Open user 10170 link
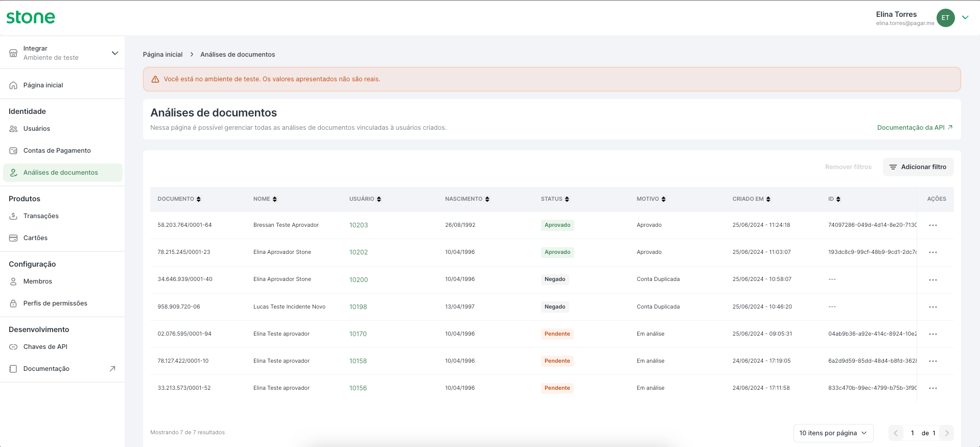Screen dimensions: 980x447 358,334
